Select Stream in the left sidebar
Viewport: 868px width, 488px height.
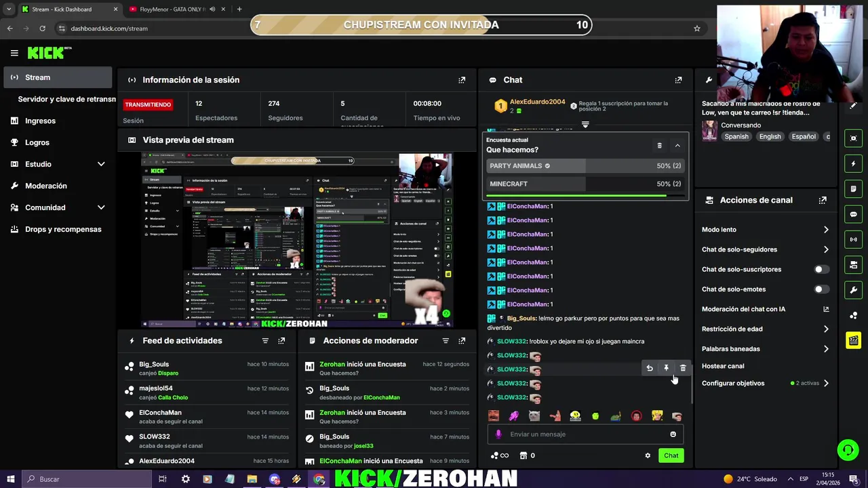coord(58,77)
